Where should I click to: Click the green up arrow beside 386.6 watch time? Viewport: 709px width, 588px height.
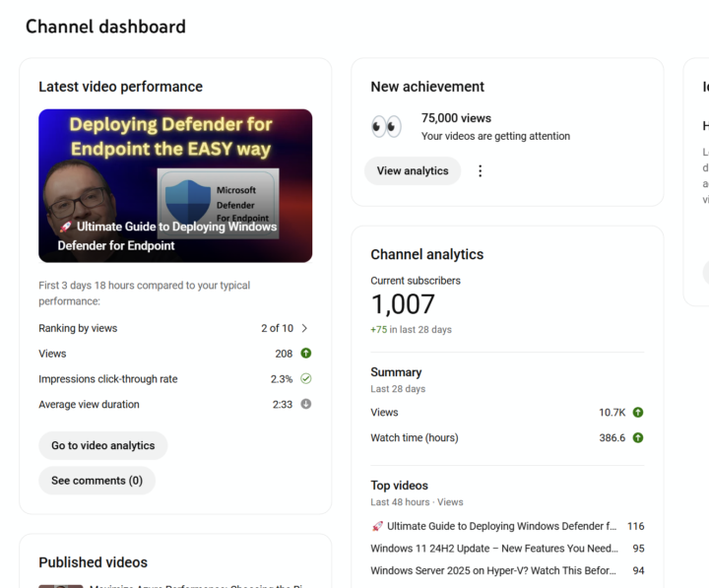[x=638, y=437]
